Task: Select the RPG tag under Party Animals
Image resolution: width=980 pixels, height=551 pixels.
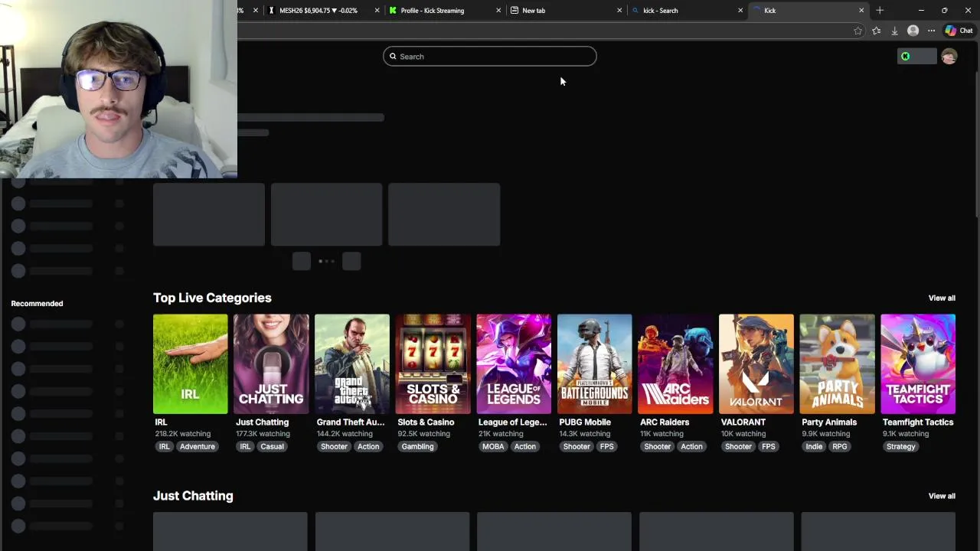Action: point(840,446)
